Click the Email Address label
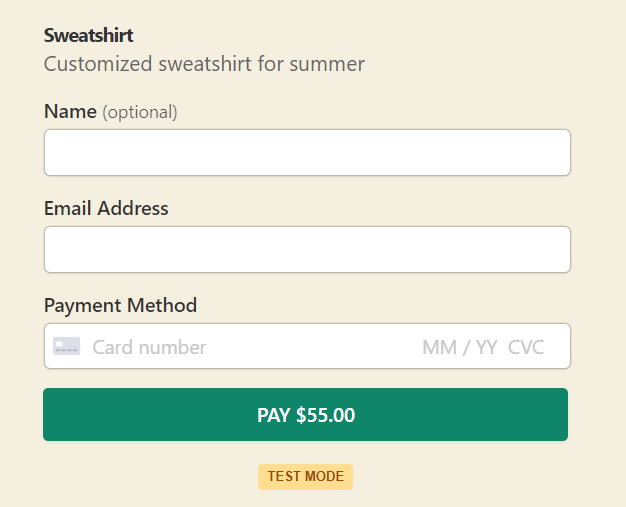The image size is (626, 507). pos(106,208)
